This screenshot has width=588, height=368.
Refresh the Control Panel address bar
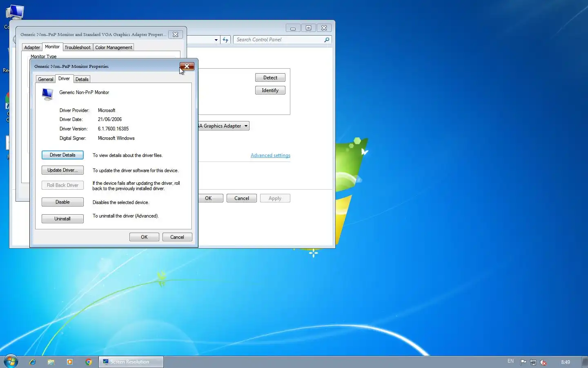pos(225,40)
